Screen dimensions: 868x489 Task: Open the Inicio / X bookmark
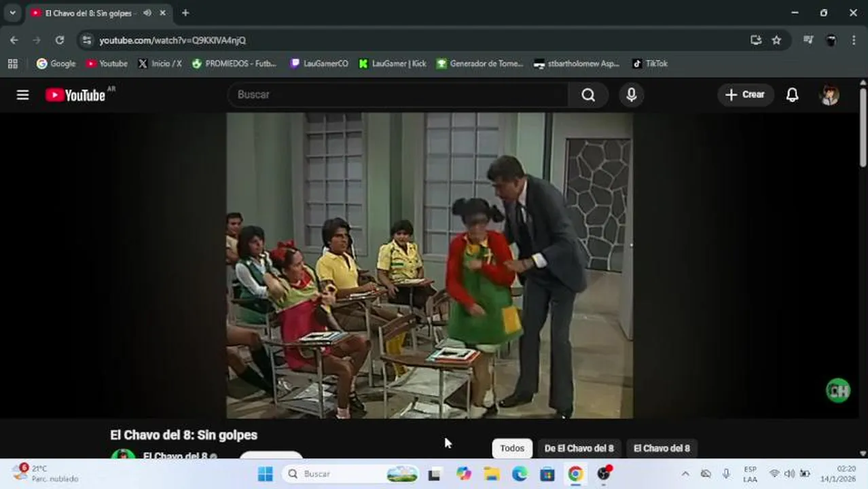160,63
